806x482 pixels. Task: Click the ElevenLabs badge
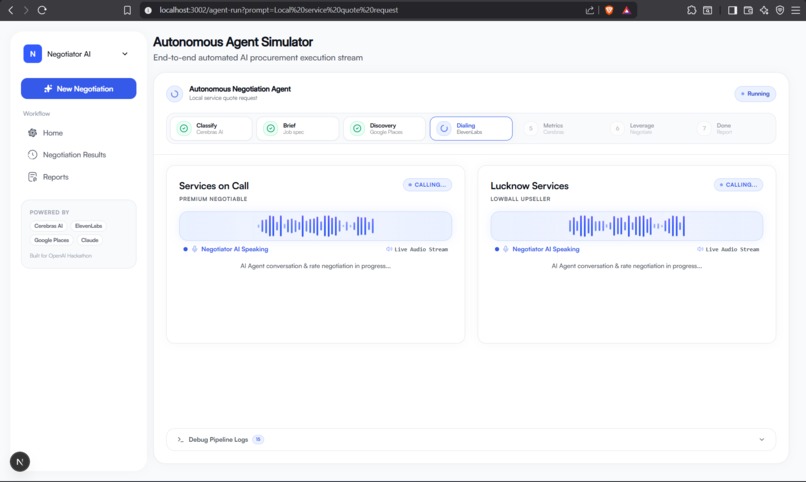click(x=88, y=226)
